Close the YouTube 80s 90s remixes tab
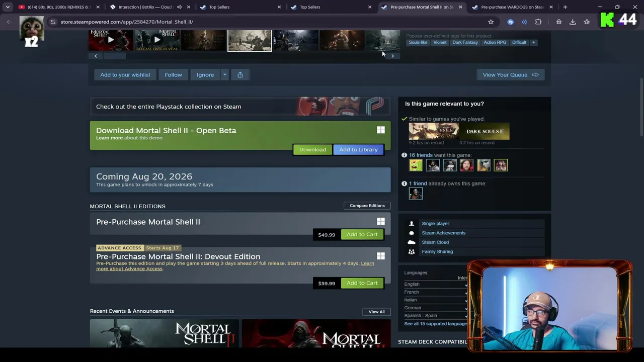 [98, 7]
